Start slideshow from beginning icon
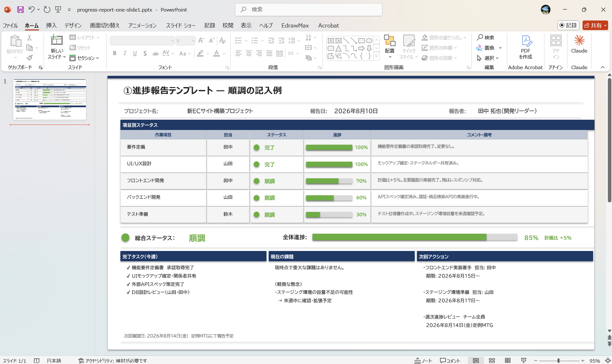The height and width of the screenshot is (364, 612). pos(58,10)
